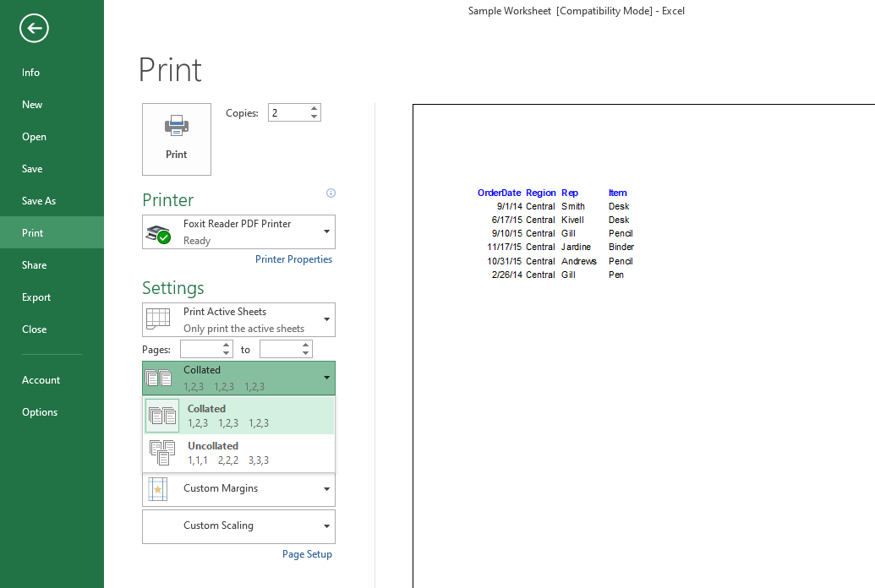Screen dimensions: 875x588
Task: Open the Options menu item
Action: [40, 412]
